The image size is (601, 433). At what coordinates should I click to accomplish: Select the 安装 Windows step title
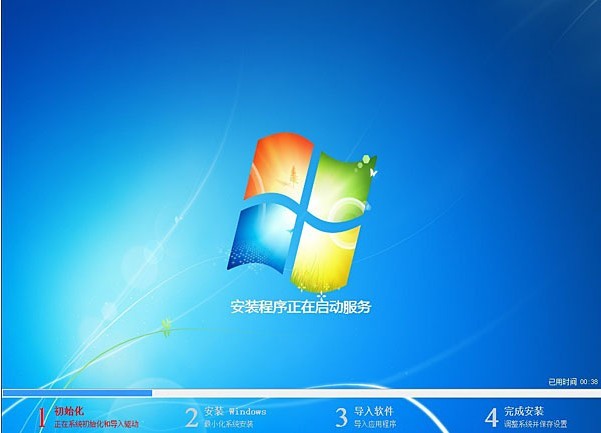click(x=235, y=410)
